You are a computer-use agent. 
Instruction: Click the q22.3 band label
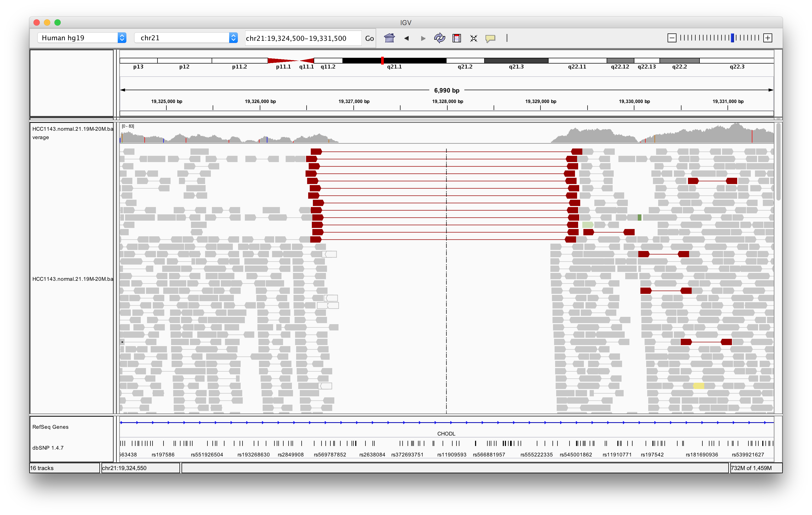pos(737,67)
